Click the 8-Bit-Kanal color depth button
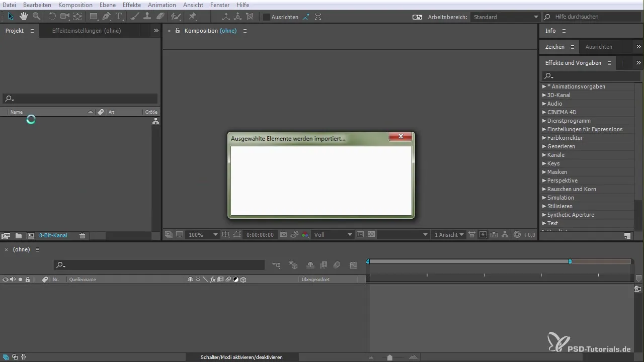This screenshot has width=644, height=362. tap(53, 235)
